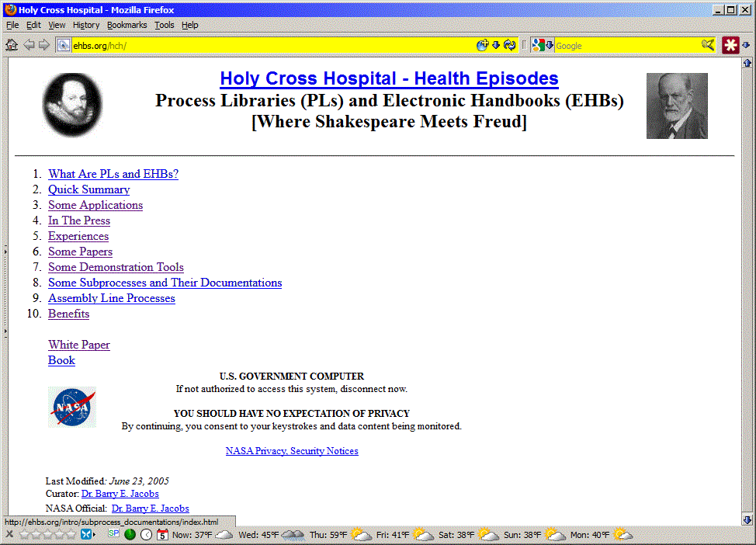Click the search go magnifier icon

click(x=708, y=45)
